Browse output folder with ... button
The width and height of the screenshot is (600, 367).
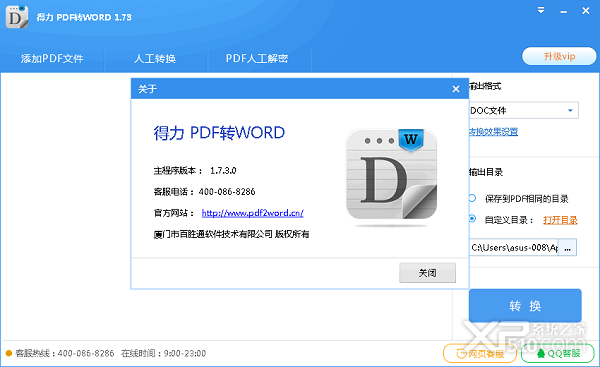(x=567, y=248)
